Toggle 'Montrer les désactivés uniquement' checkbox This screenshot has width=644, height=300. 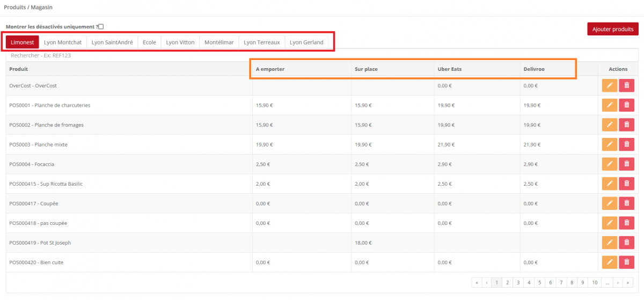point(101,27)
